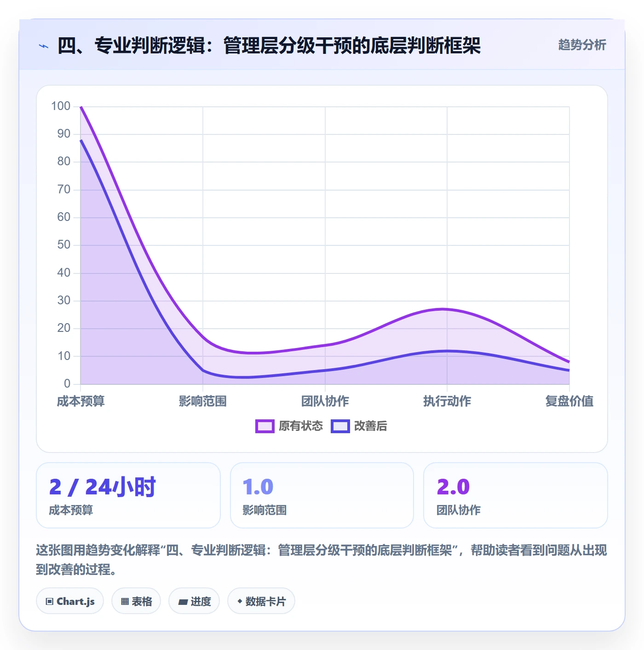The image size is (644, 650).
Task: Select the 数据卡片 tag chip
Action: 261,601
